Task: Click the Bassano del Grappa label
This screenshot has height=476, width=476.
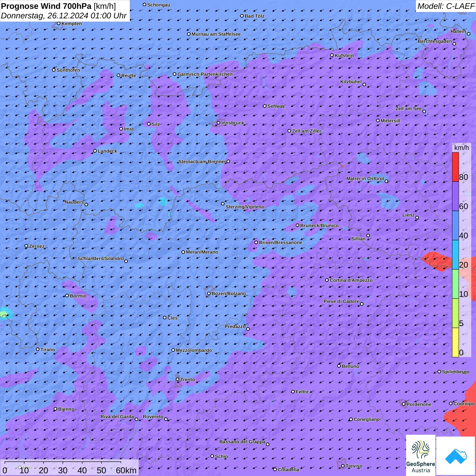Action: 242,442
